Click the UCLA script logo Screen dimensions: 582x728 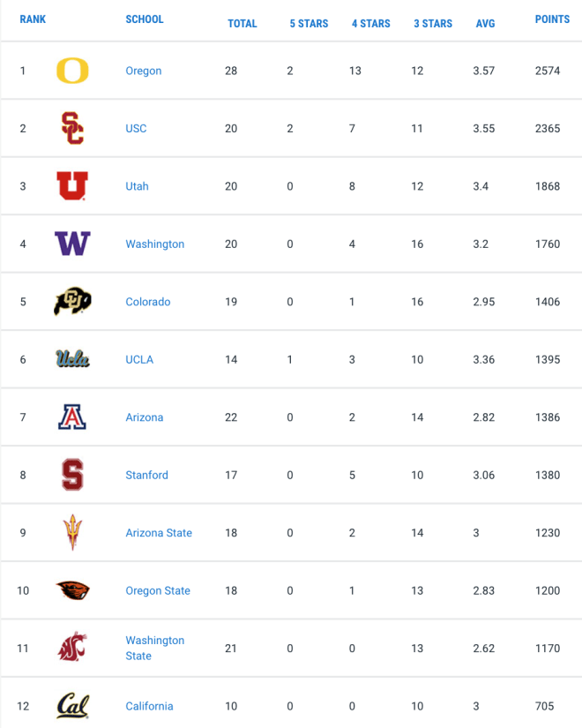72,359
